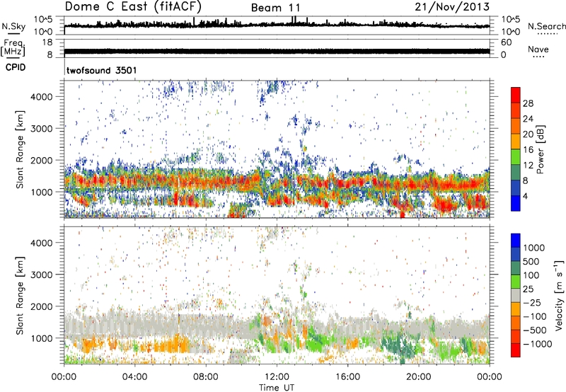
Task: Click the '4' label on Power color bar
Action: pyautogui.click(x=526, y=196)
